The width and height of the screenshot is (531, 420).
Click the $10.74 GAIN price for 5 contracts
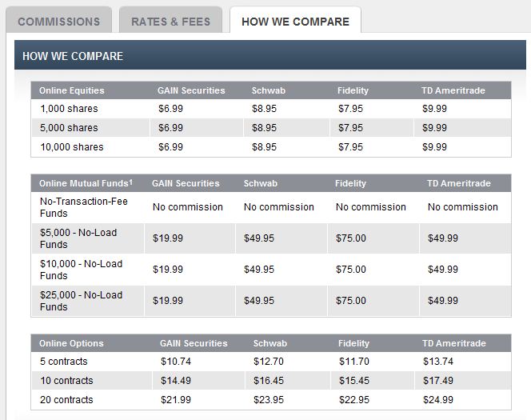pyautogui.click(x=175, y=362)
